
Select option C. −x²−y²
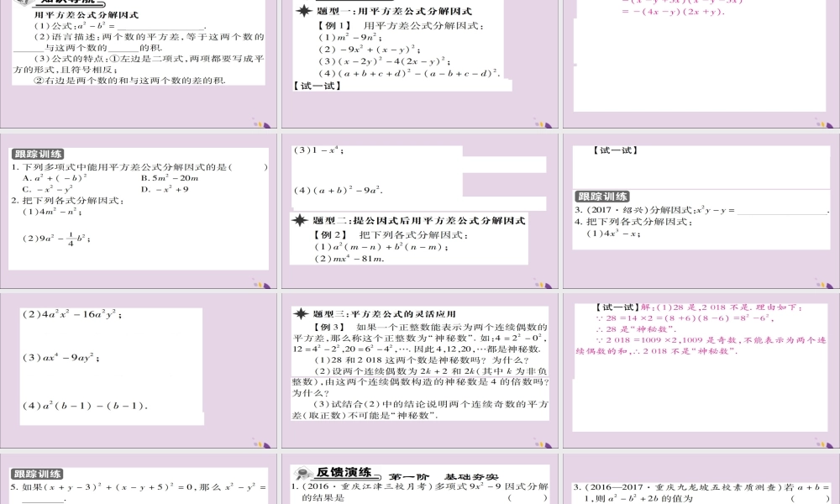(x=47, y=189)
